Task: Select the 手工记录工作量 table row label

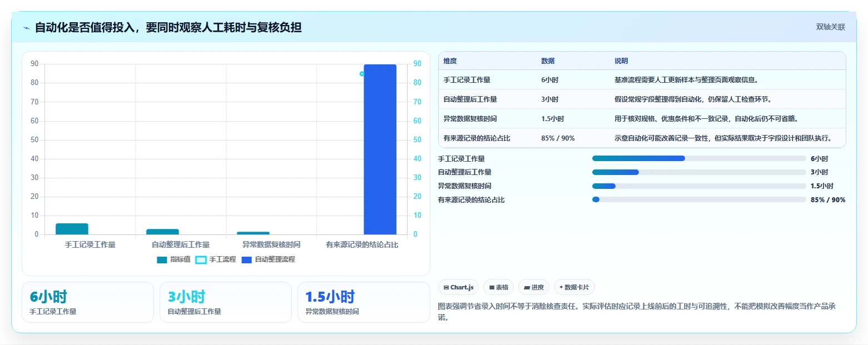Action: [x=467, y=80]
